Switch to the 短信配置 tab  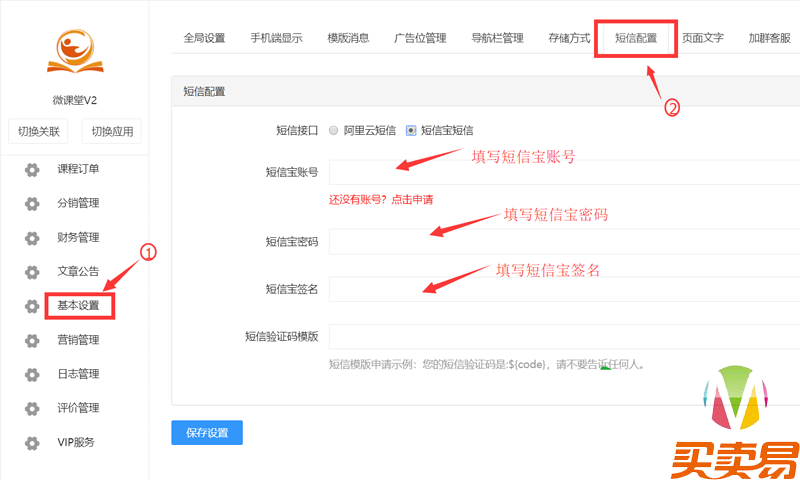click(636, 39)
